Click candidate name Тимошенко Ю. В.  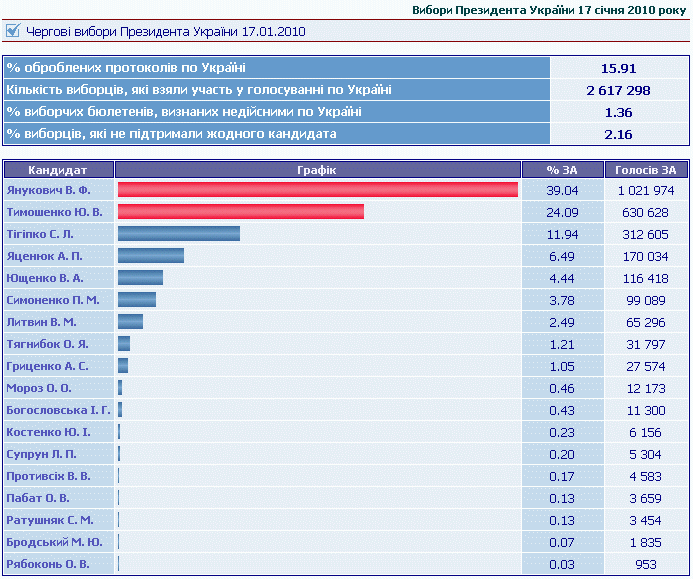click(54, 212)
